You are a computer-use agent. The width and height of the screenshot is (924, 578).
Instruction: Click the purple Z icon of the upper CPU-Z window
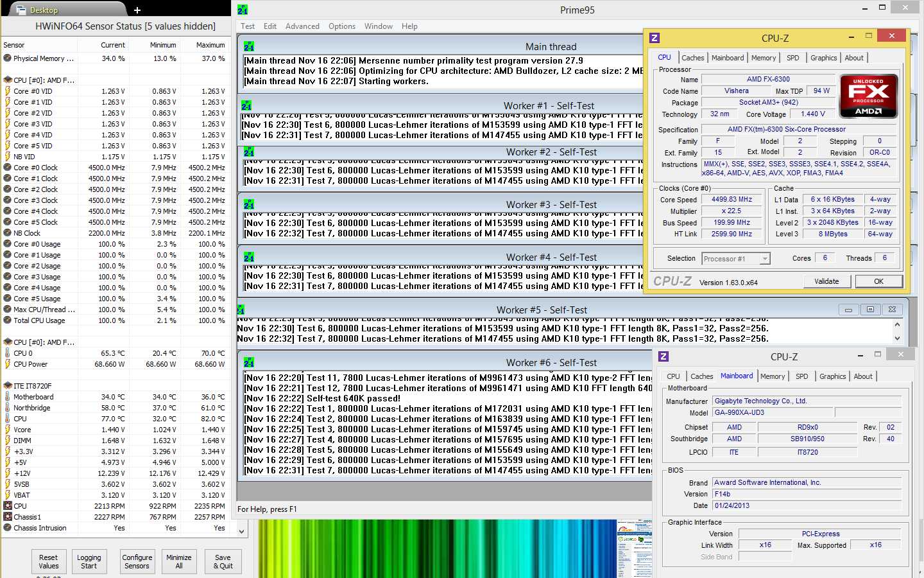click(654, 38)
